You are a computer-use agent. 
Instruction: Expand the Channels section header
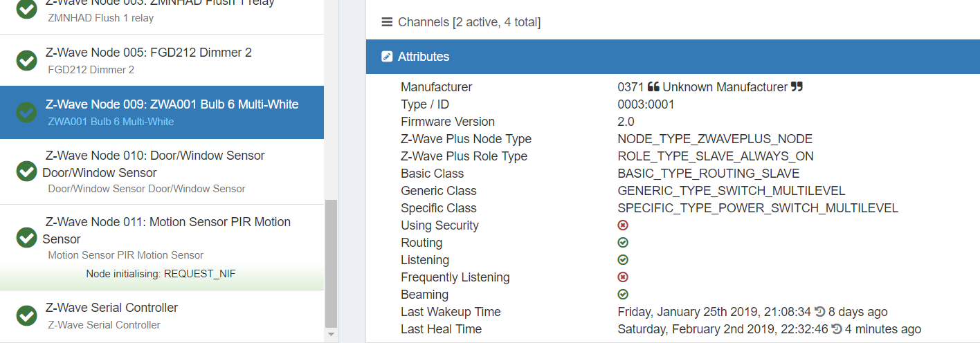pos(469,22)
